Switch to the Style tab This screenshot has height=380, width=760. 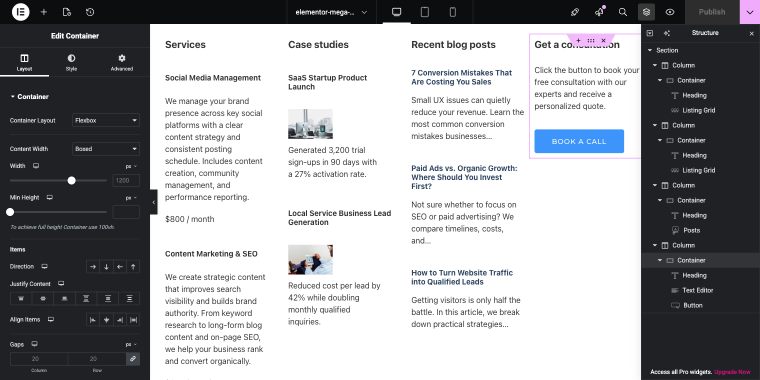point(71,62)
